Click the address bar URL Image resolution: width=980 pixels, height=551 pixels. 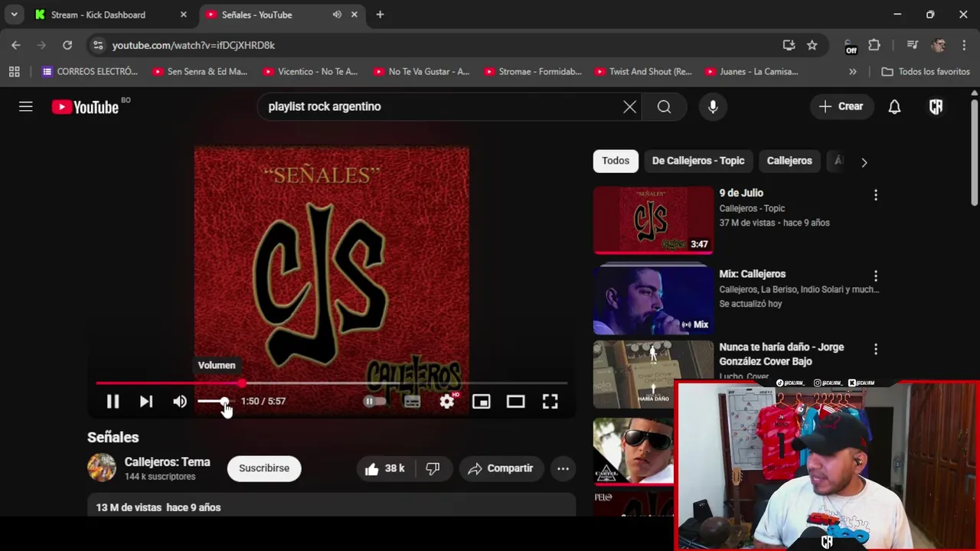tap(193, 45)
